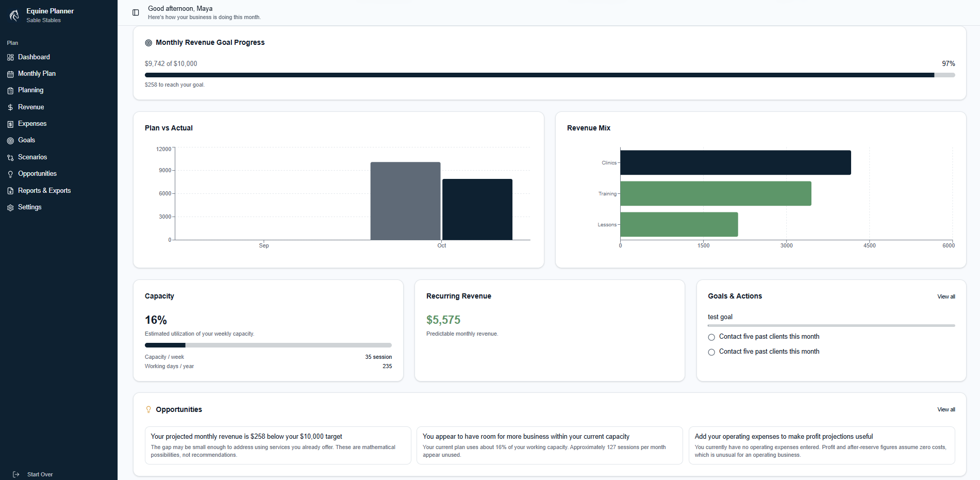This screenshot has width=980, height=480.
Task: Click the $5,575 recurring revenue value
Action: click(443, 320)
